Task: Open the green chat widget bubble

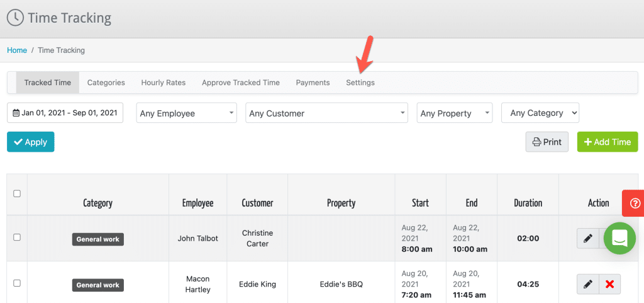Action: [x=619, y=238]
